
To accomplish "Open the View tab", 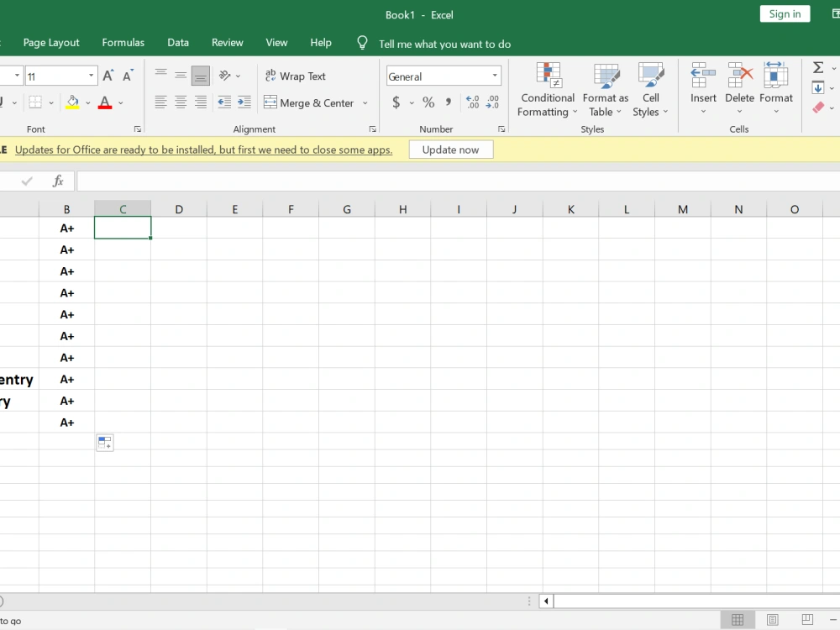I will pos(276,43).
